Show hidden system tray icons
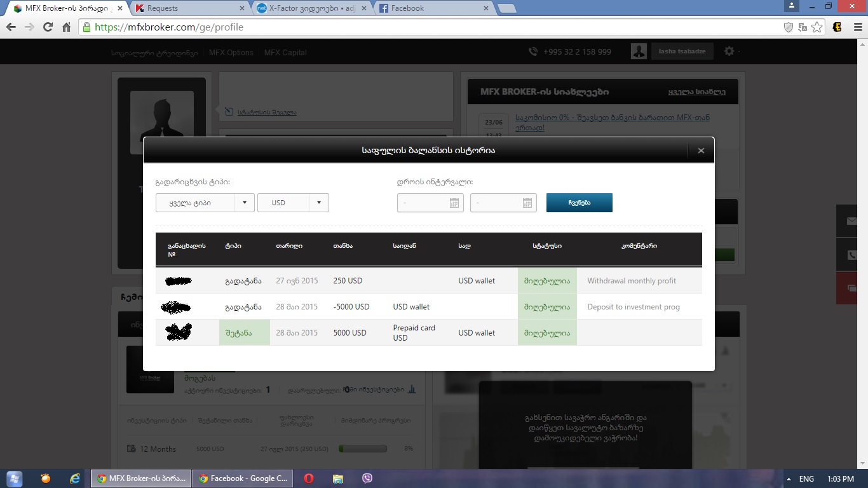 (x=789, y=479)
